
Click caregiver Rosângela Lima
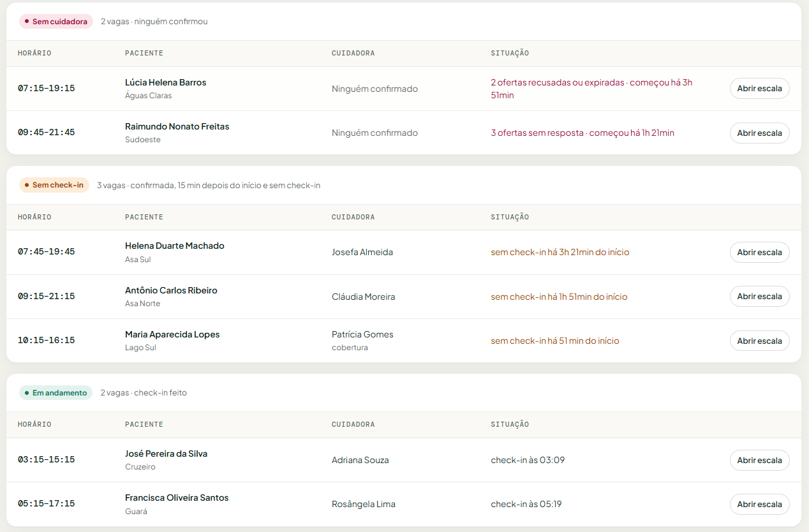(364, 504)
